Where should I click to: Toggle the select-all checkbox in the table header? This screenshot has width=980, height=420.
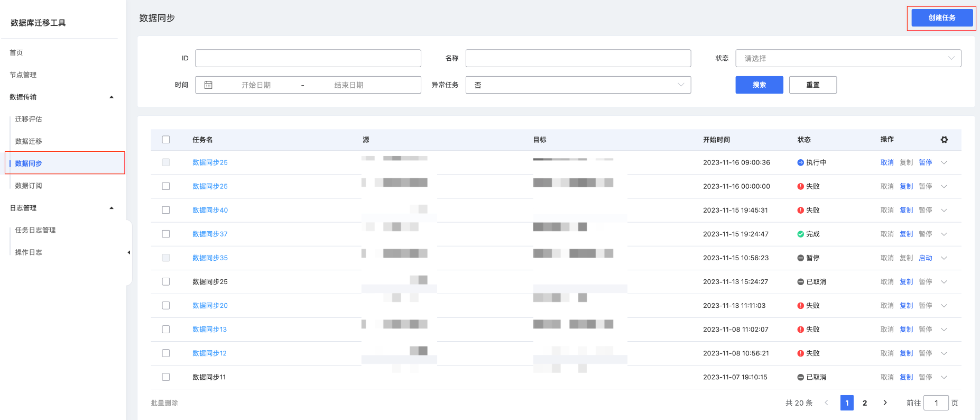click(x=166, y=140)
